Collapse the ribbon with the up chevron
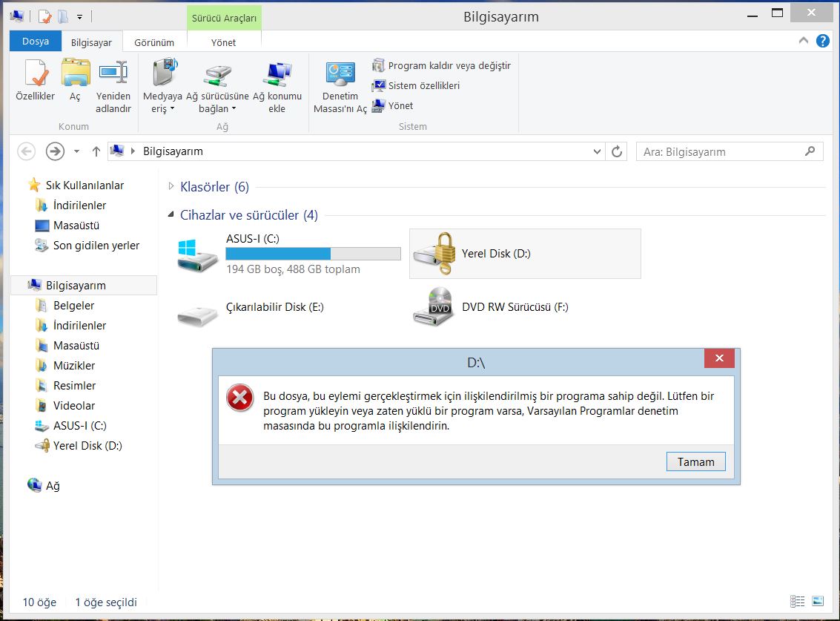Image resolution: width=840 pixels, height=621 pixels. point(804,40)
